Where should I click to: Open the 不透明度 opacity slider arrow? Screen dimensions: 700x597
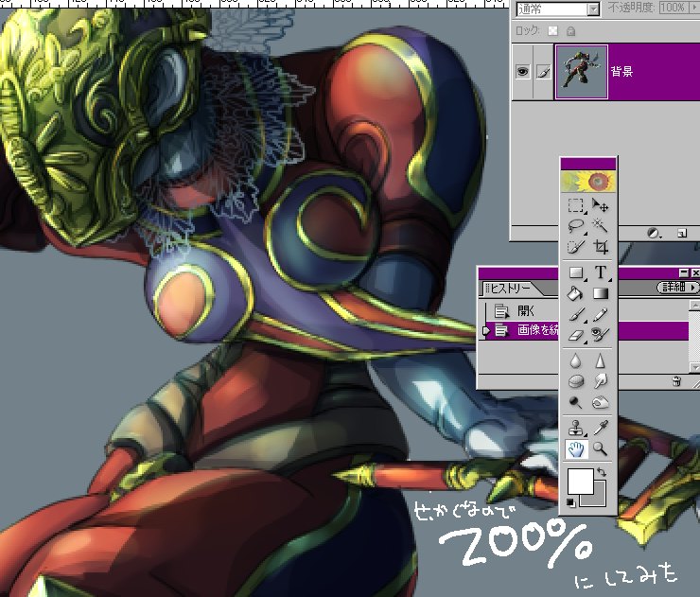point(692,8)
